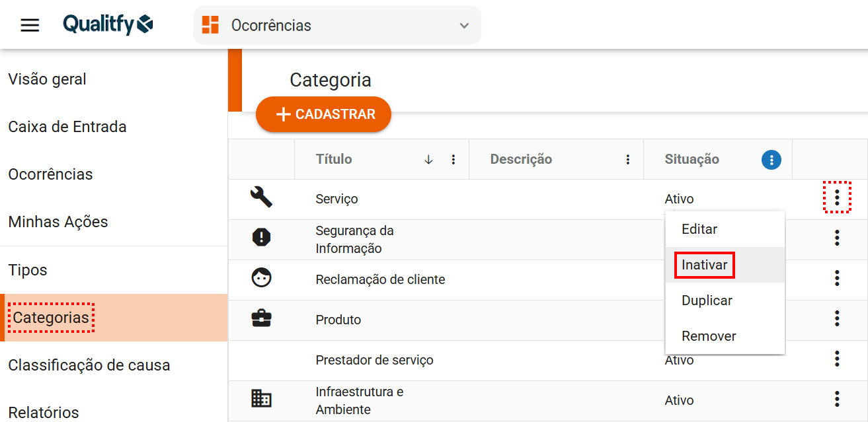This screenshot has height=422, width=868.
Task: Open the hamburger navigation menu
Action: point(30,25)
